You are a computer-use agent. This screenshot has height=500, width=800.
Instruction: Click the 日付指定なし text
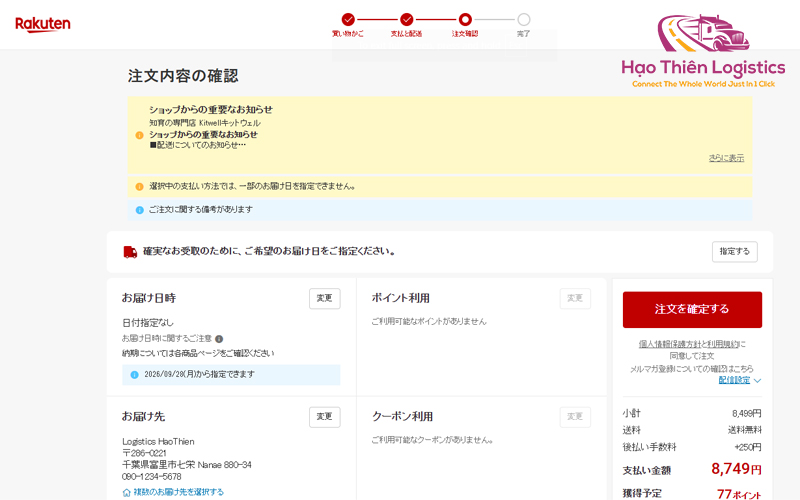148,323
